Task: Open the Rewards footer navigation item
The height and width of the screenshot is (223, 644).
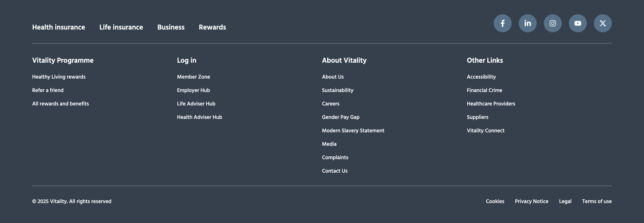Action: pos(212,27)
